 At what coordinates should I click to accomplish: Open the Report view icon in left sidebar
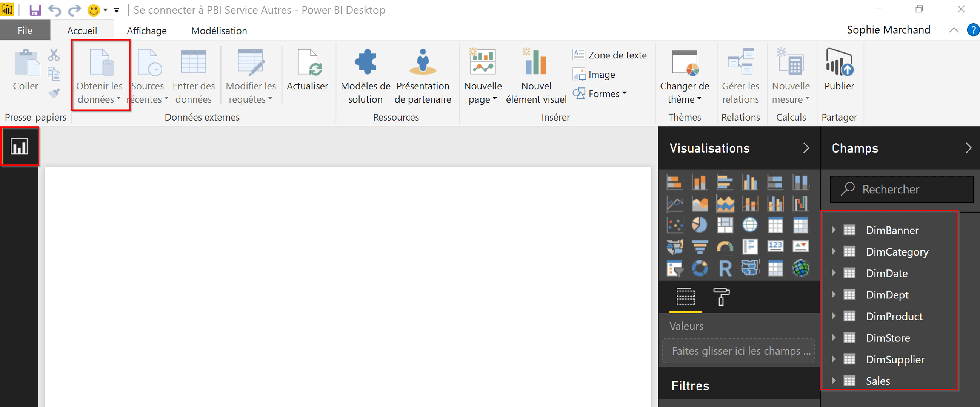[x=19, y=146]
